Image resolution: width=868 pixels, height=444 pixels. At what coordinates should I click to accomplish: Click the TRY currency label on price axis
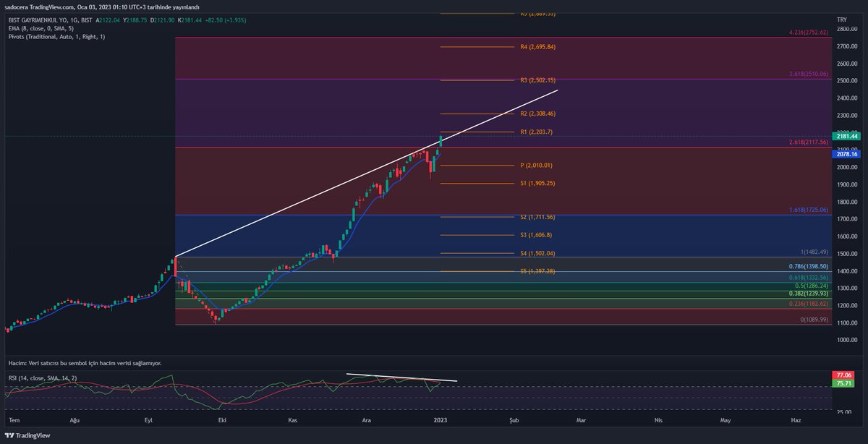tap(841, 19)
